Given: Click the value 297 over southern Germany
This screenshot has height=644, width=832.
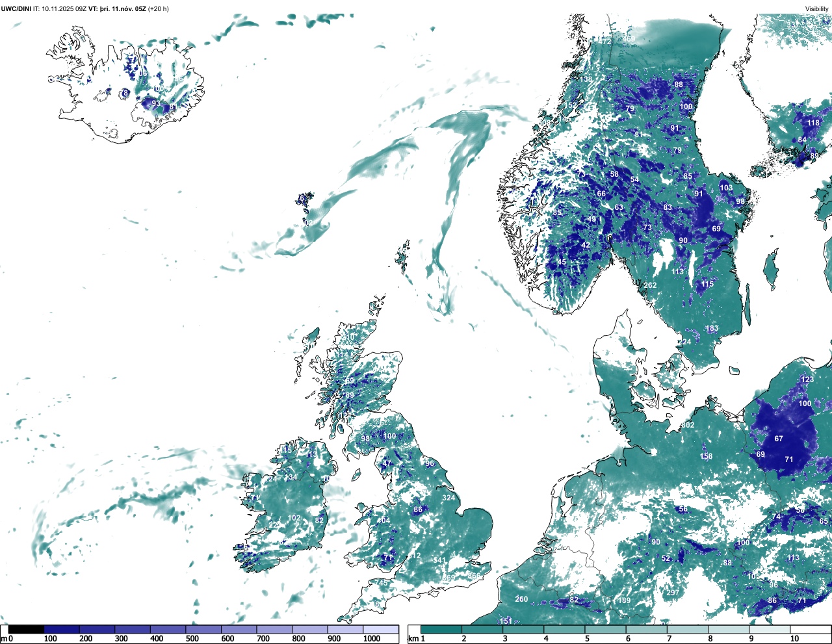Looking at the screenshot, I should pyautogui.click(x=672, y=592).
